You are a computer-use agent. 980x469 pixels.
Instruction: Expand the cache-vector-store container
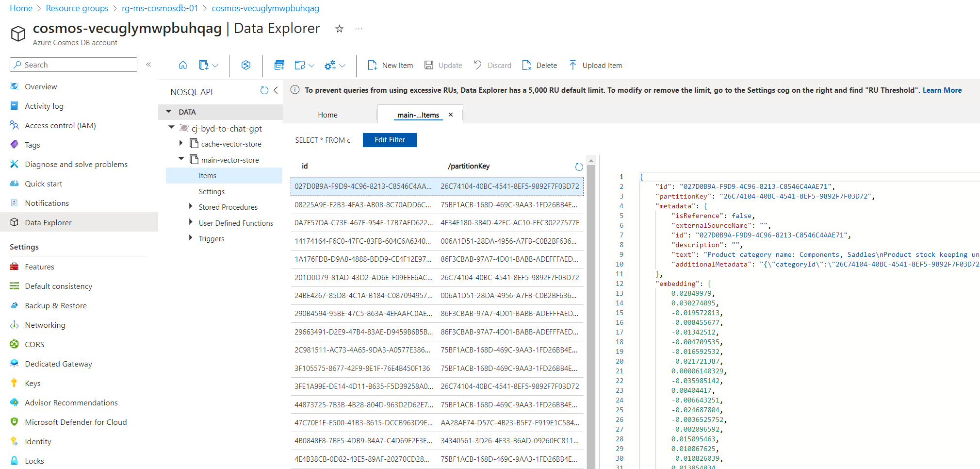pos(181,143)
